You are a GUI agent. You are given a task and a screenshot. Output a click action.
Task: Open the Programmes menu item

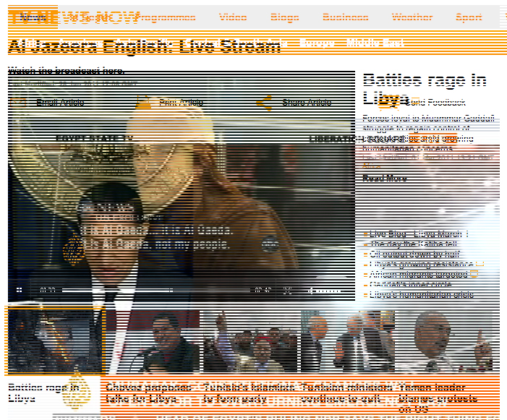(164, 17)
